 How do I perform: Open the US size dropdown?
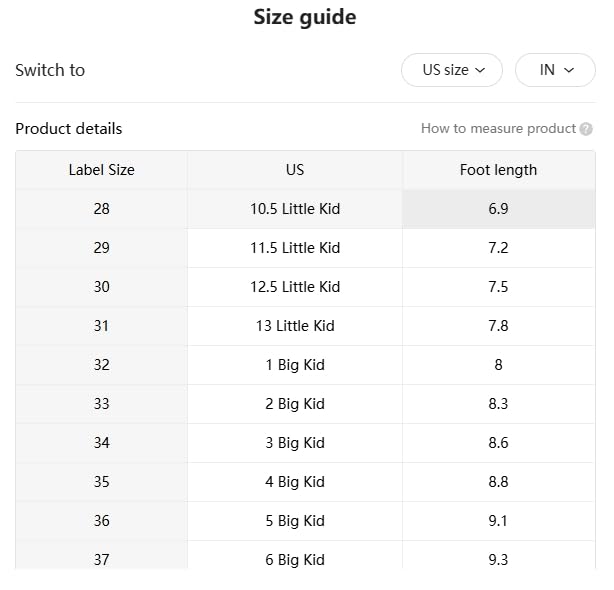click(x=452, y=70)
